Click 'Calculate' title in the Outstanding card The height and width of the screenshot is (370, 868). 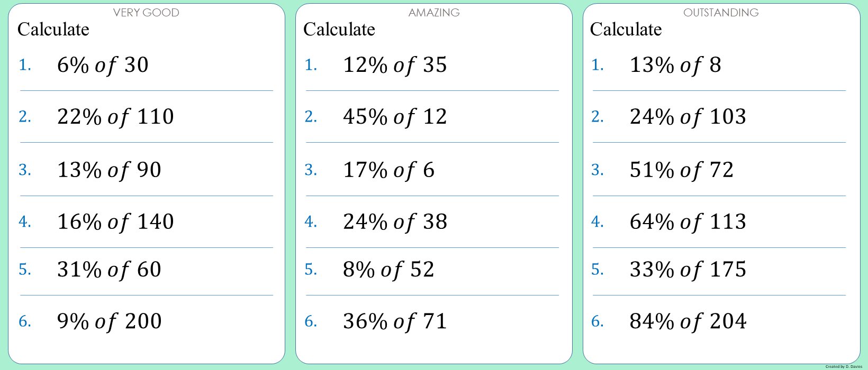pyautogui.click(x=626, y=30)
